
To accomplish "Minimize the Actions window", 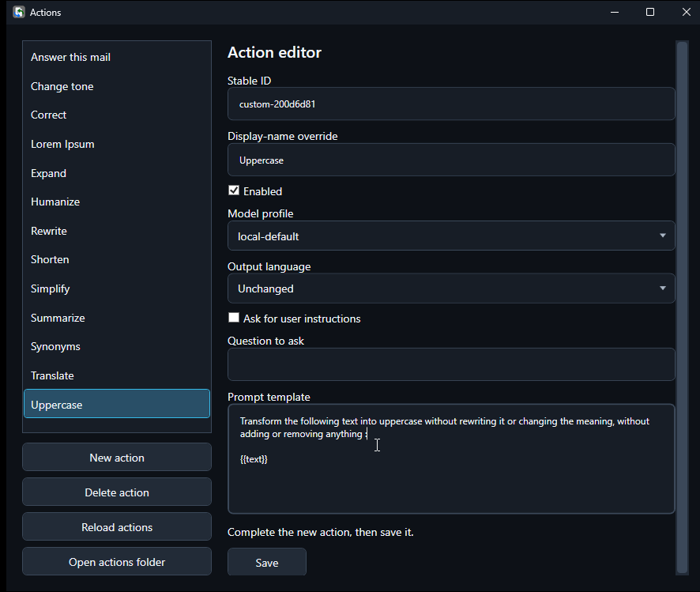I will [615, 12].
